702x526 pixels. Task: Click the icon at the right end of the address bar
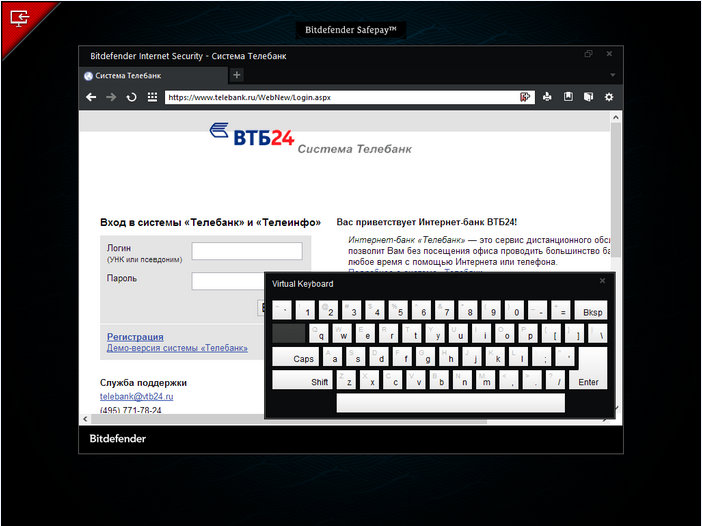pos(525,97)
